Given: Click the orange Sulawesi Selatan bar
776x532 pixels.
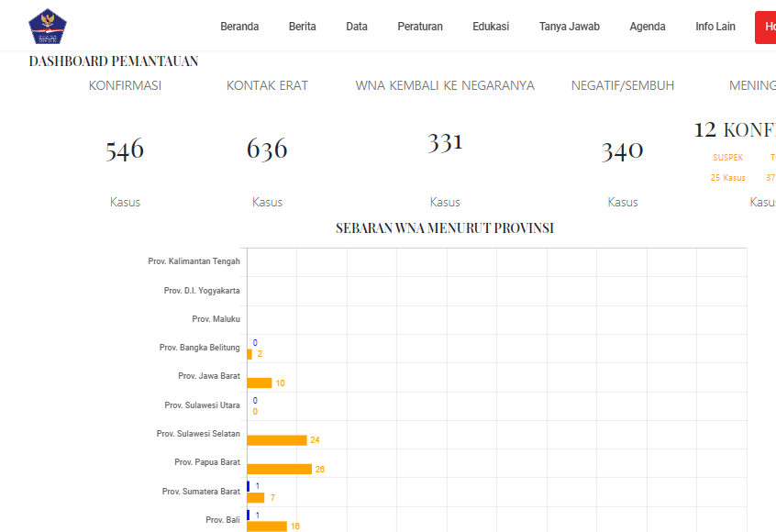Looking at the screenshot, I should click(277, 440).
